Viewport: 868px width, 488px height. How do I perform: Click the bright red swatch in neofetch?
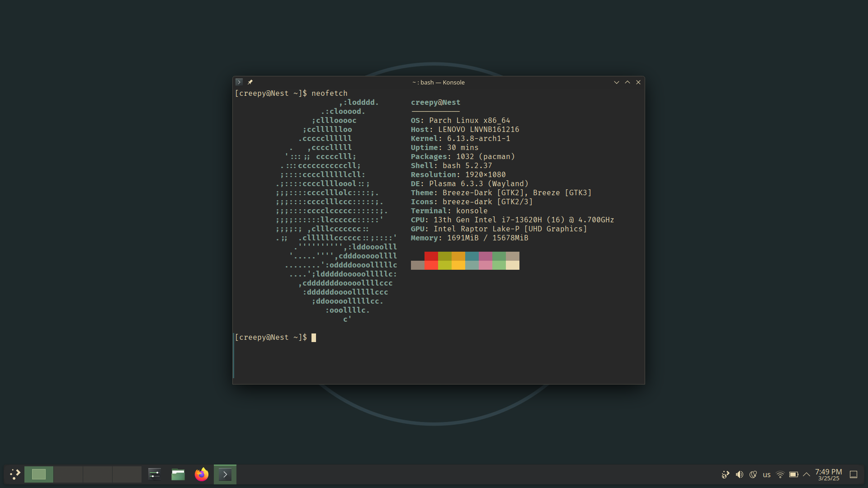pyautogui.click(x=431, y=265)
